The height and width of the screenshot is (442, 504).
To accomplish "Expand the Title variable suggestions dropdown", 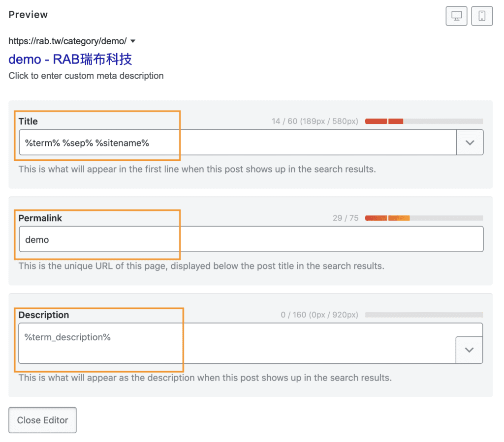I will 470,142.
